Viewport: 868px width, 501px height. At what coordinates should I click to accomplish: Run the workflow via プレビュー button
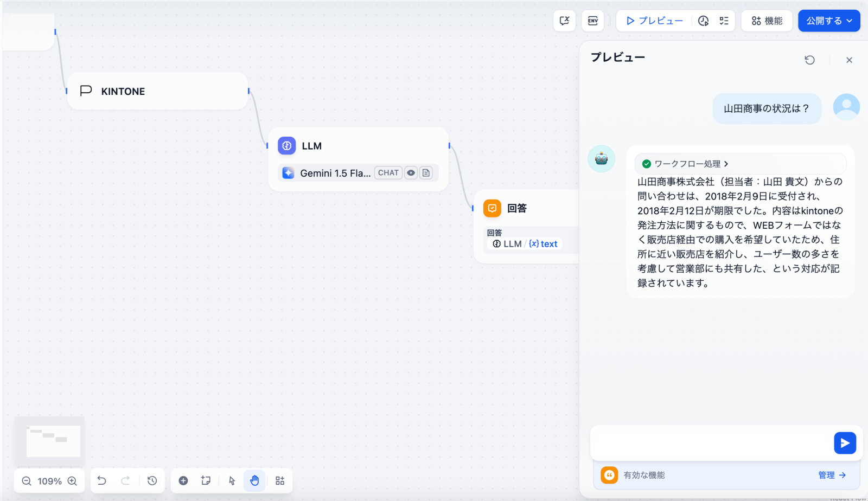click(655, 21)
